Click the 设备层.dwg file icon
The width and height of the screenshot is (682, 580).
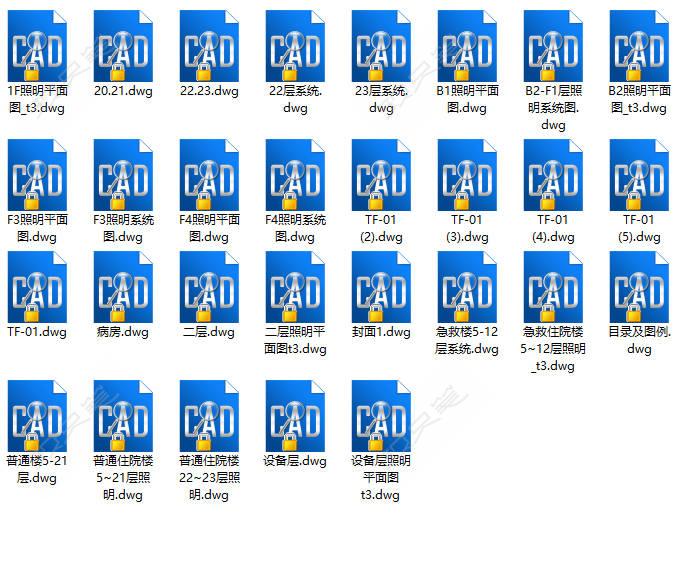point(295,416)
